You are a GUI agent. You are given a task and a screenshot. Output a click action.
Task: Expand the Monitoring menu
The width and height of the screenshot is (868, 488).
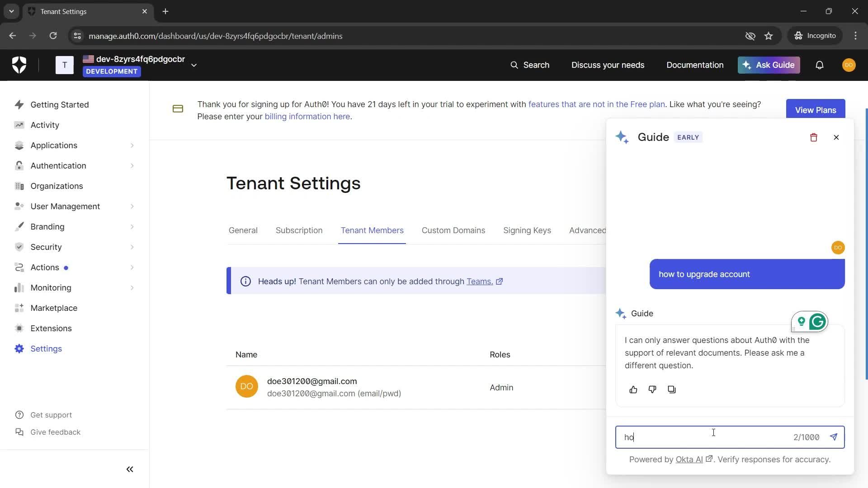point(75,287)
